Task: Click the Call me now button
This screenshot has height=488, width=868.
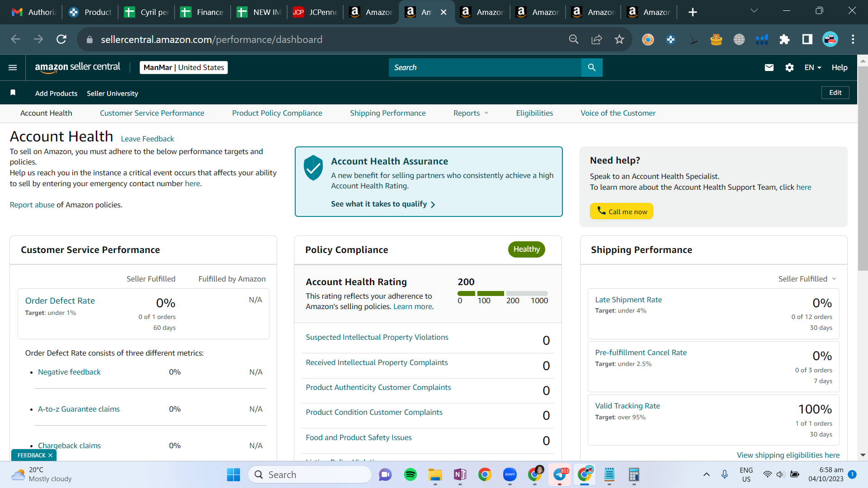Action: (x=622, y=211)
